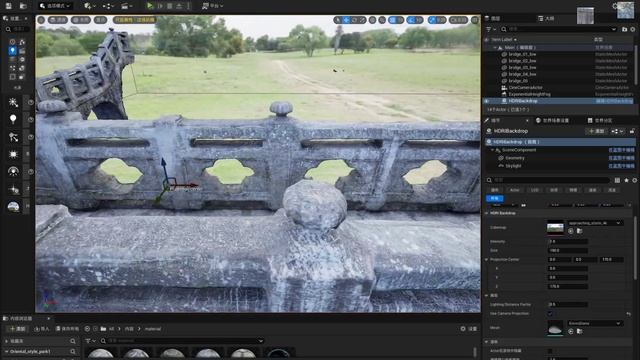Click the Add button in Content Browser
This screenshot has width=640, height=360.
18,329
